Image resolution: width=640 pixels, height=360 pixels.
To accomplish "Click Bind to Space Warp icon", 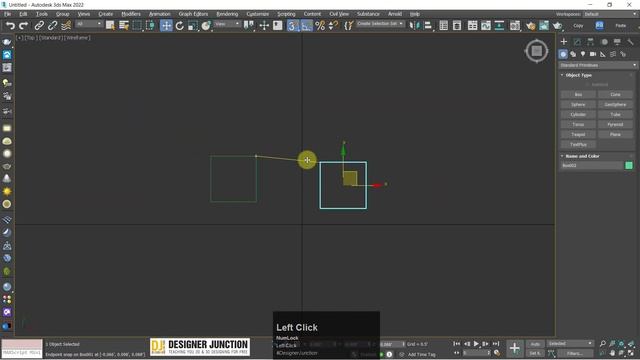I will tap(66, 26).
